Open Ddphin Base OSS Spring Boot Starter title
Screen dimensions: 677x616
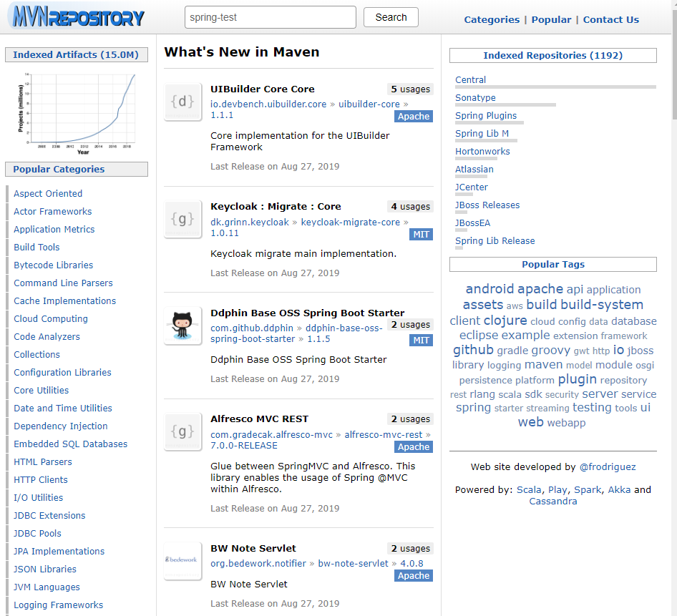[x=308, y=313]
